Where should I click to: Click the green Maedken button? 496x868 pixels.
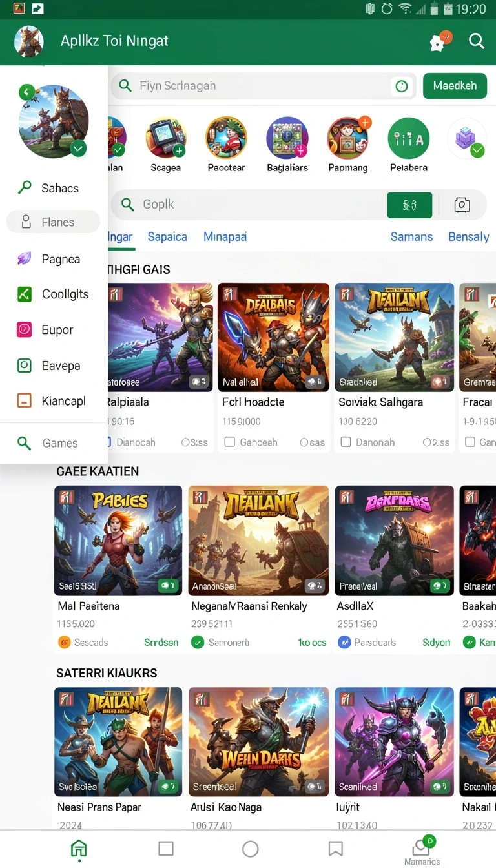click(455, 85)
